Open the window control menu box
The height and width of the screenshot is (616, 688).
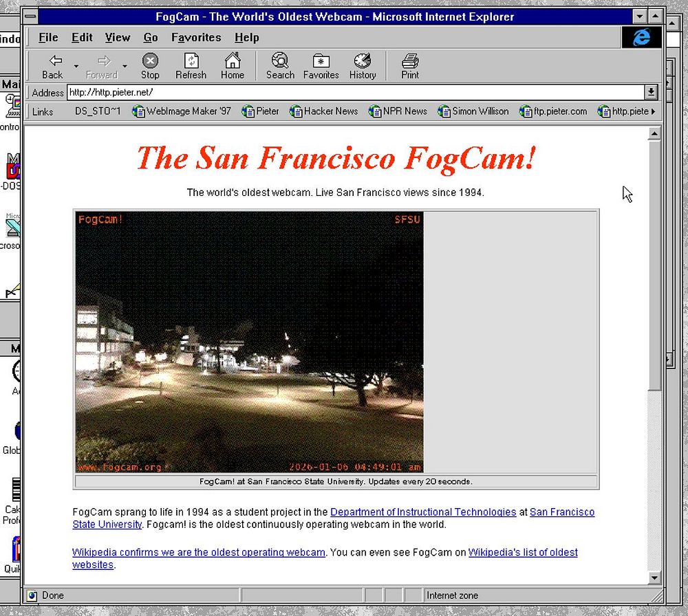click(31, 16)
